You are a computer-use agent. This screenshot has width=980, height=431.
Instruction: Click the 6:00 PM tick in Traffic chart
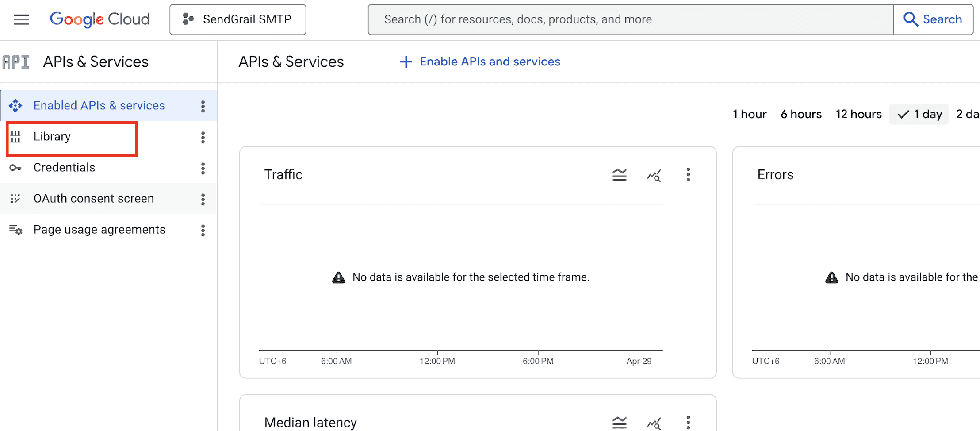pyautogui.click(x=538, y=361)
